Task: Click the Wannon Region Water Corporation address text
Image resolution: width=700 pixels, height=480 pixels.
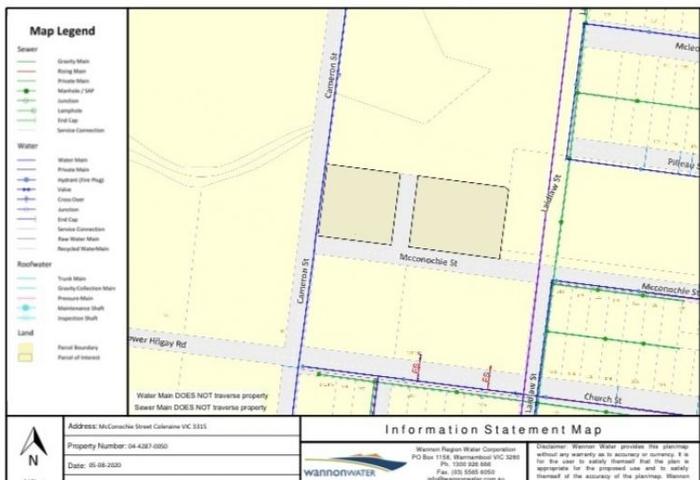Action: tap(465, 464)
